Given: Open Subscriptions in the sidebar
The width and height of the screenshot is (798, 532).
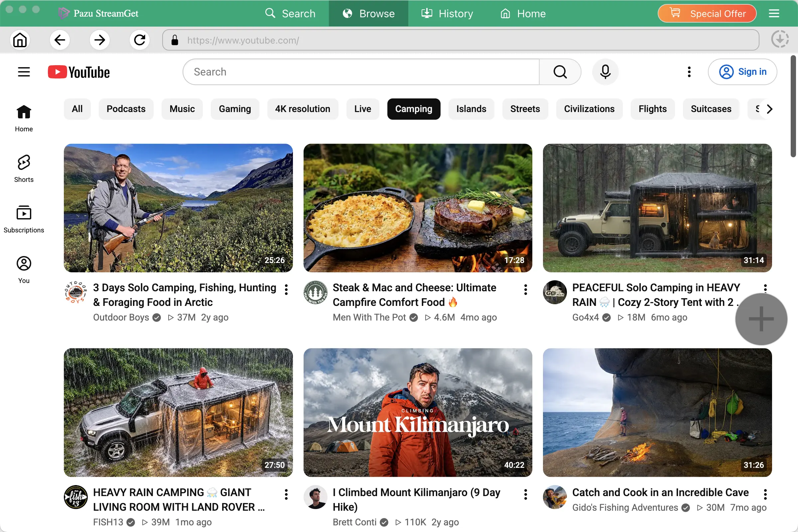Looking at the screenshot, I should 24,219.
